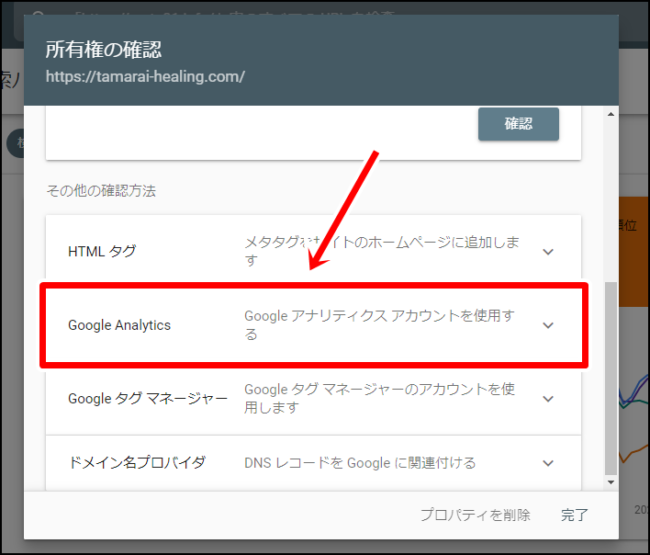Screen dimensions: 650x555
Task: Click the dialog scrollbar thumb
Action: [611, 378]
